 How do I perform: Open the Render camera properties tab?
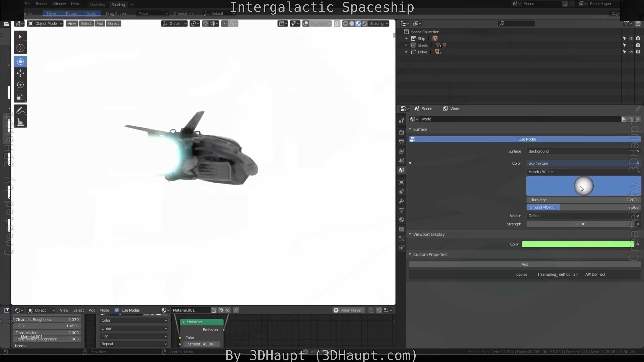pos(401,132)
